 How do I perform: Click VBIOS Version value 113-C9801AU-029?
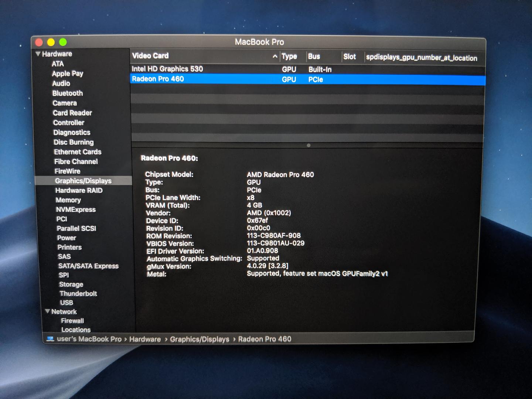click(276, 243)
